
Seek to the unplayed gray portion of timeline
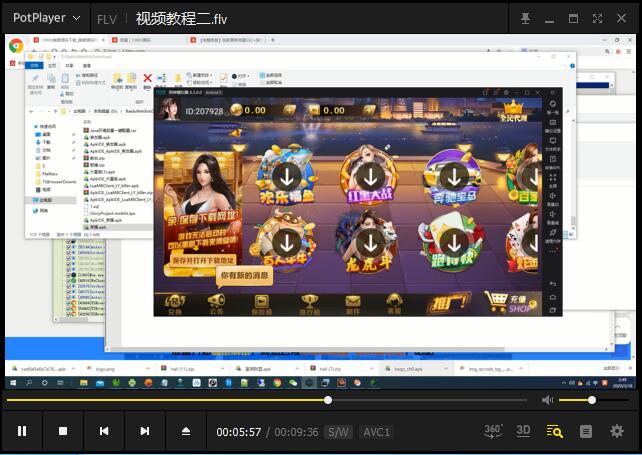[x=429, y=400]
